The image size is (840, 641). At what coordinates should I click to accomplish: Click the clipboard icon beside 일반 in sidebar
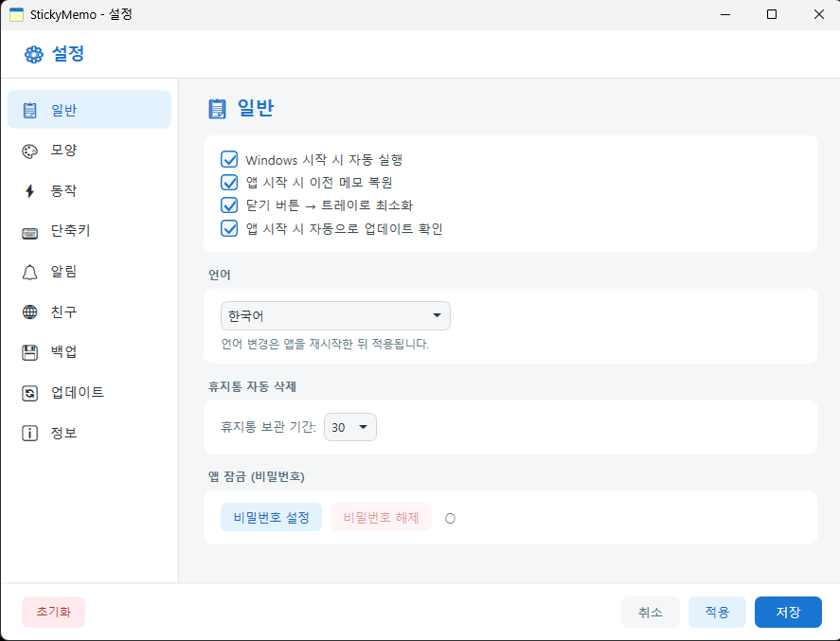[x=30, y=110]
